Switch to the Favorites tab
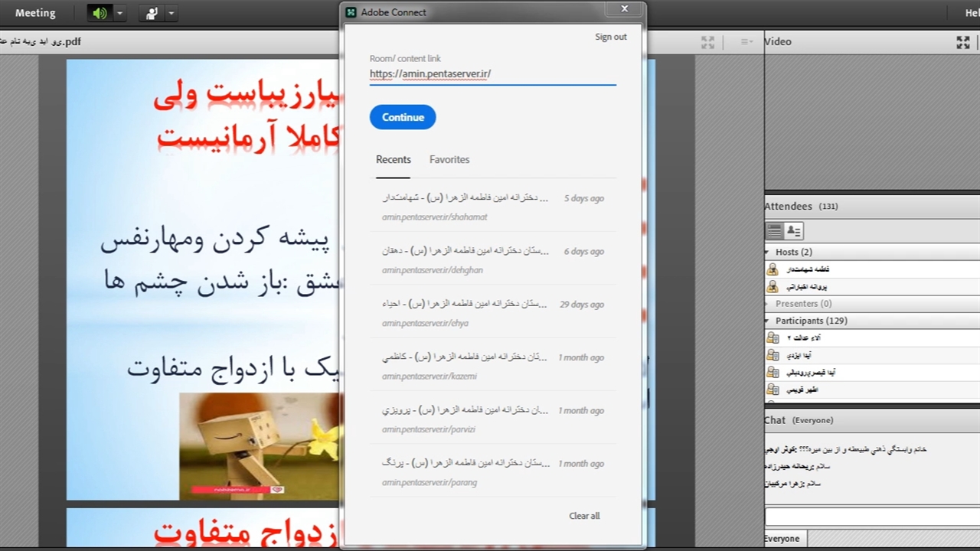 pyautogui.click(x=449, y=159)
